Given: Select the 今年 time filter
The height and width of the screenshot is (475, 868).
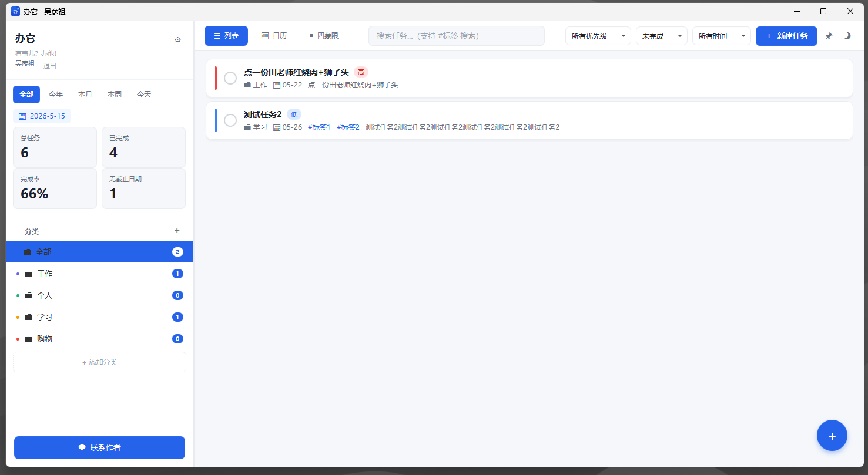Looking at the screenshot, I should 56,95.
